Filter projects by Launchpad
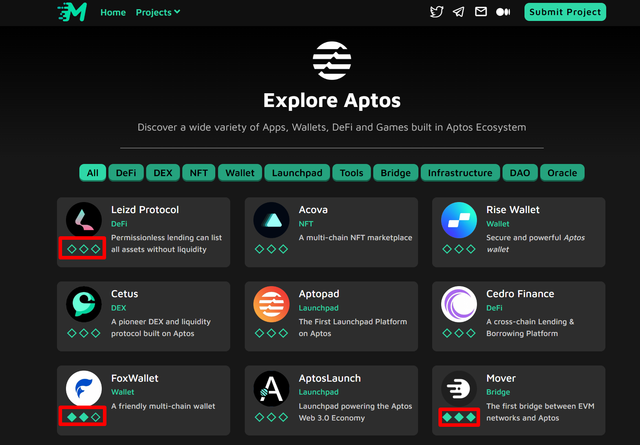 297,173
